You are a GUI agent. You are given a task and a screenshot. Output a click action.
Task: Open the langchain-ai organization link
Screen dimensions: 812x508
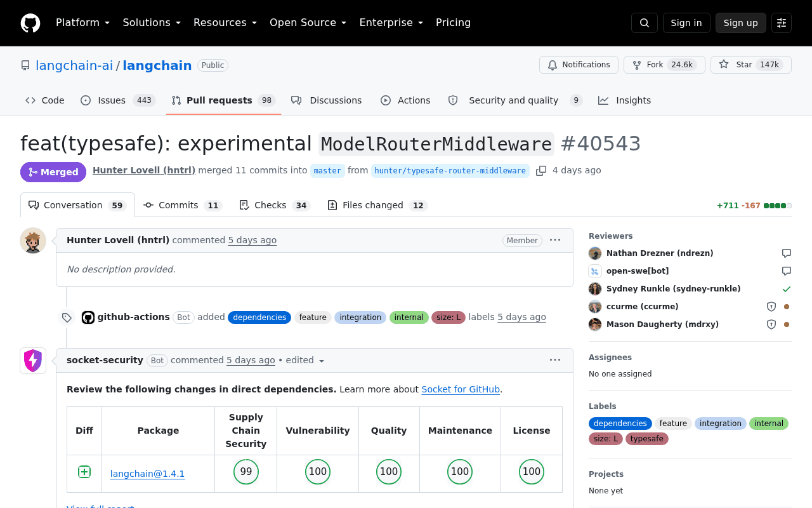pyautogui.click(x=74, y=65)
